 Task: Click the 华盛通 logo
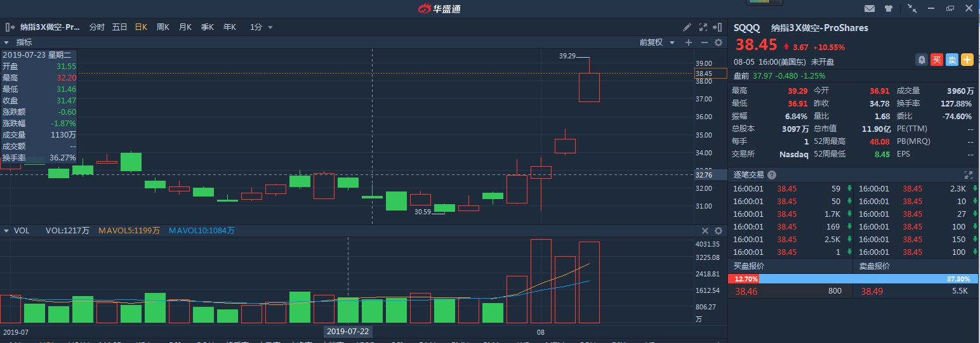point(439,8)
